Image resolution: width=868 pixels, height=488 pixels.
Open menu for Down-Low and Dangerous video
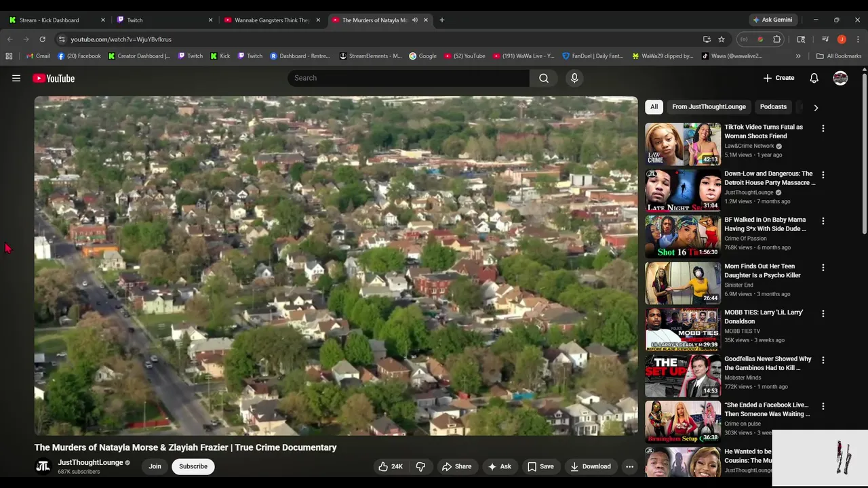(x=823, y=175)
